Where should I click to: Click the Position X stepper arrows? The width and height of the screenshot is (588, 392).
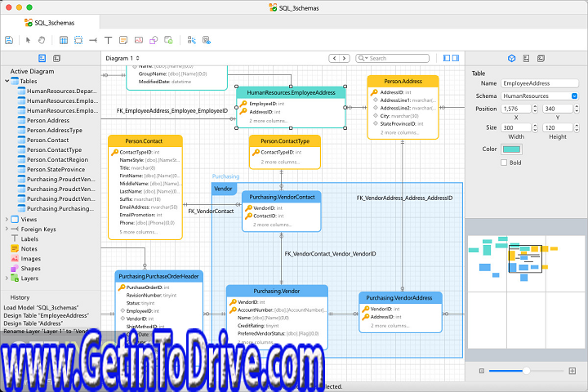click(535, 109)
